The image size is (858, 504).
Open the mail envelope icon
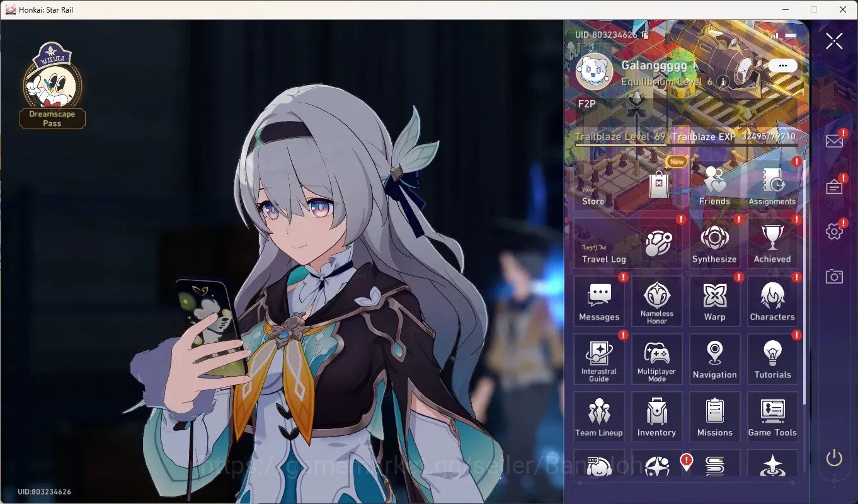click(x=834, y=140)
